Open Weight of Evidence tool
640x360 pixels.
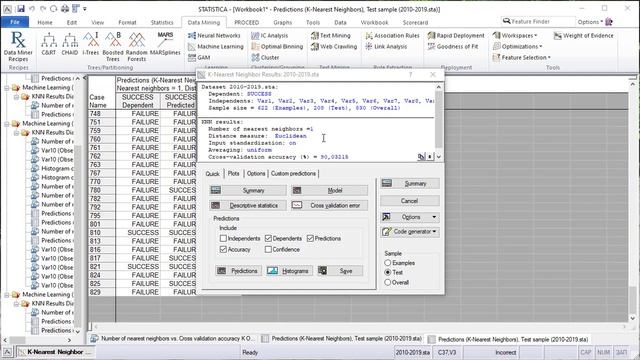(584, 36)
